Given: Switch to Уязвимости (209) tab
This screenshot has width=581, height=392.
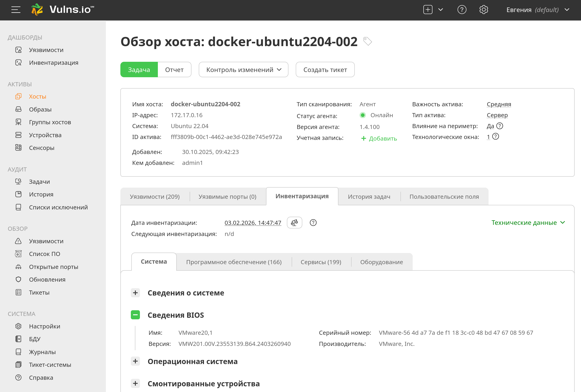Looking at the screenshot, I should click(x=155, y=196).
